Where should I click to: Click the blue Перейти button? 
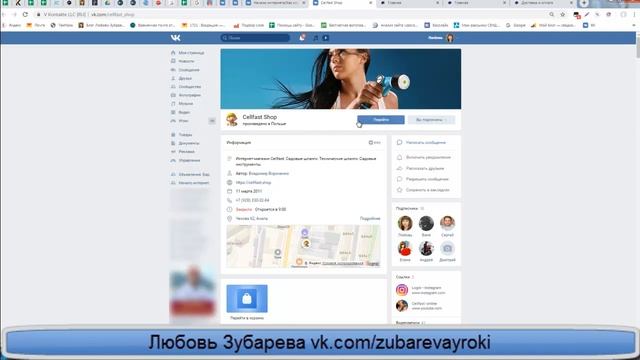coord(381,120)
